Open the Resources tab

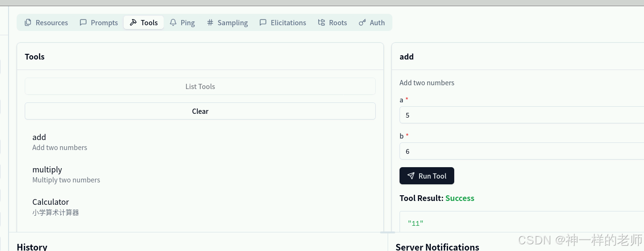point(46,22)
